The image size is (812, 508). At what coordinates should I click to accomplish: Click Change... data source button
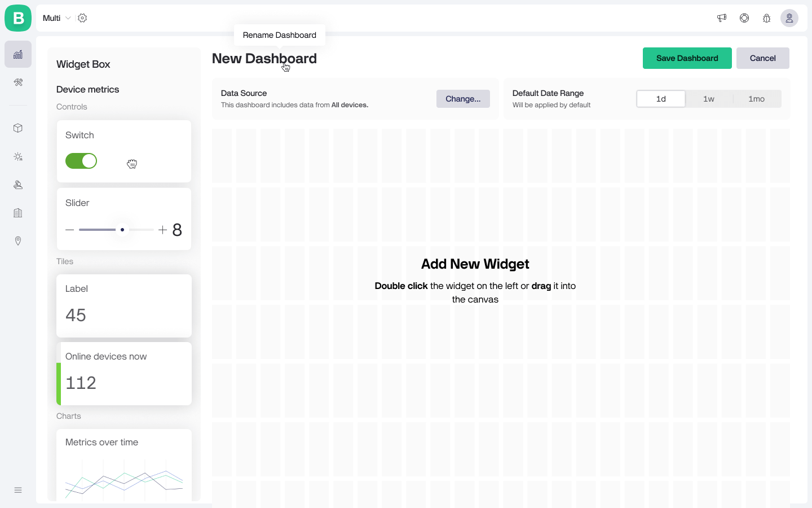[463, 99]
